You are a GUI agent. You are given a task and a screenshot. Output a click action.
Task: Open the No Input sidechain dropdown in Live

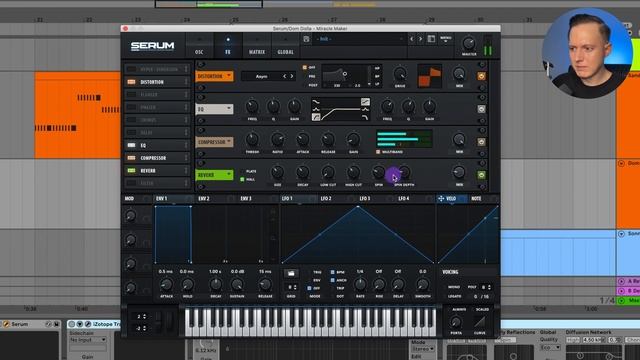click(x=88, y=340)
